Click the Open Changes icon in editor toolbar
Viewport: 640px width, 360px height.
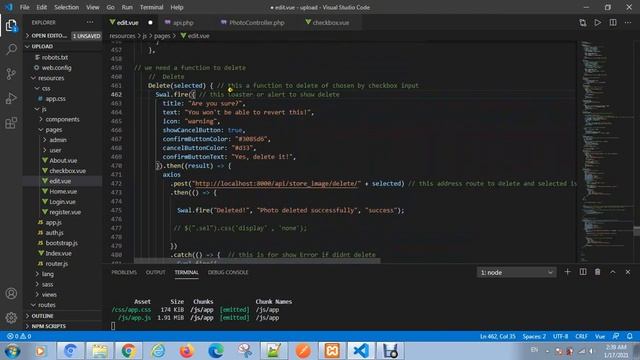583,23
